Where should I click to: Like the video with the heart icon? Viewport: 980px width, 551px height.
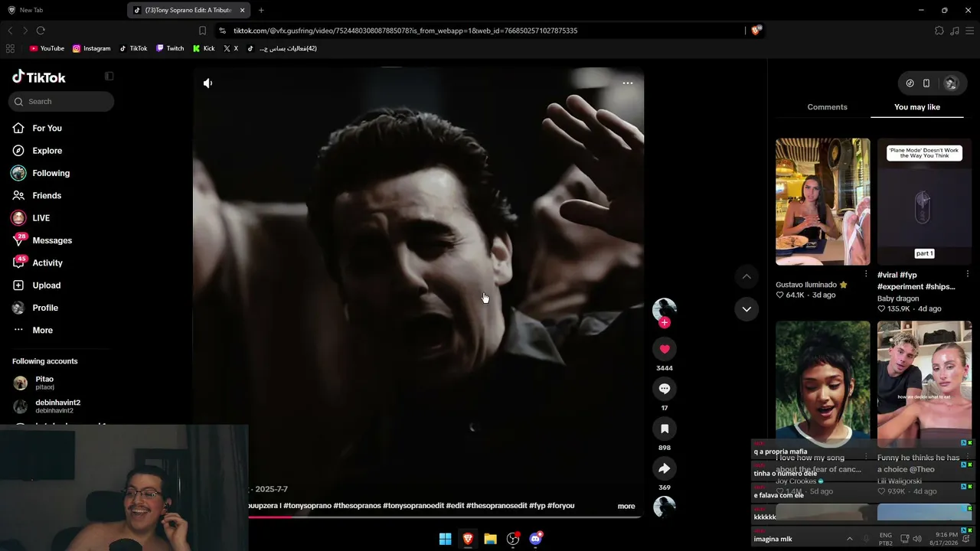point(665,349)
